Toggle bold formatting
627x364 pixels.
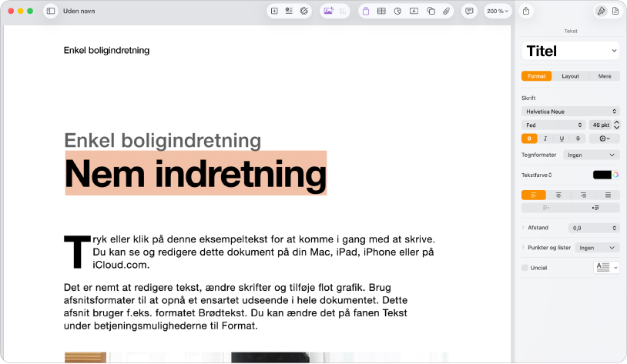click(529, 139)
